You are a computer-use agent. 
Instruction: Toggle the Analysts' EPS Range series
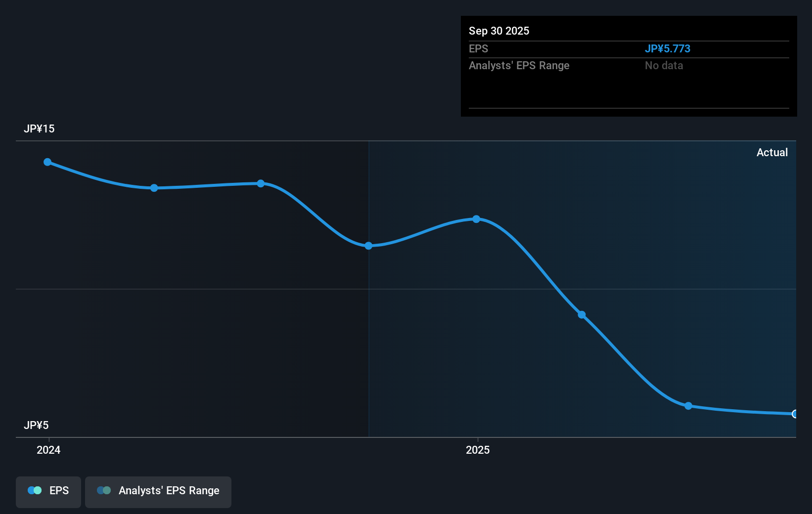[158, 491]
